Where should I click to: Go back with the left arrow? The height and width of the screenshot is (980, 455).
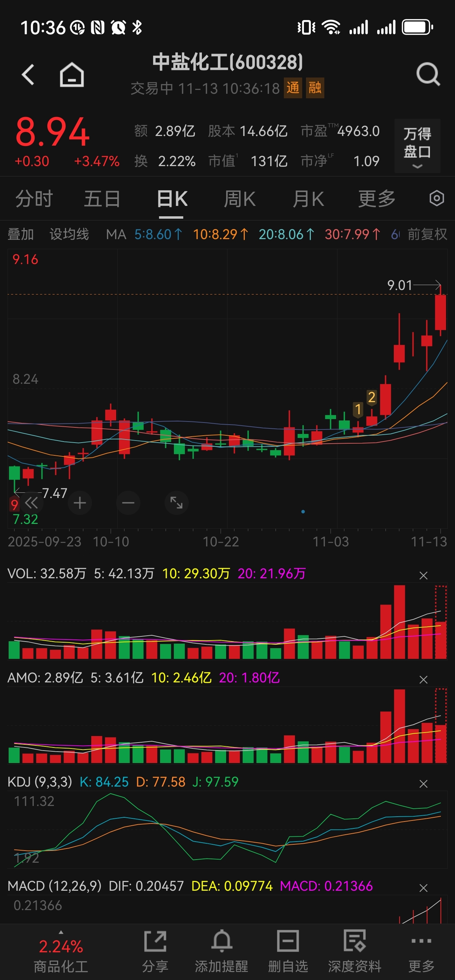coord(28,74)
